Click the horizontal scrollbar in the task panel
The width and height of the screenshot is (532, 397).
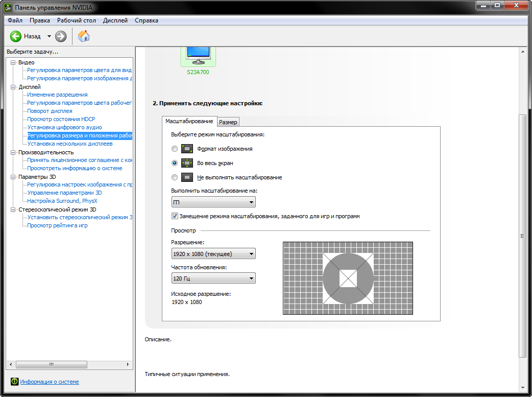click(51, 364)
